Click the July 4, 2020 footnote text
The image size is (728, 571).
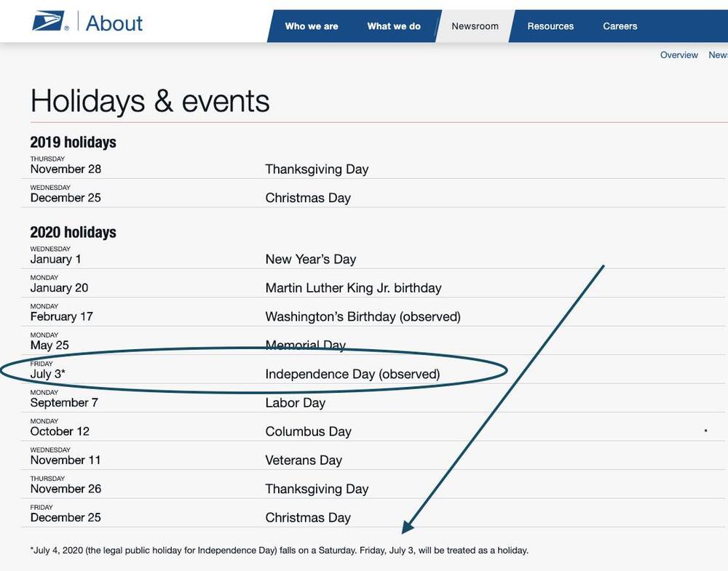click(x=280, y=551)
